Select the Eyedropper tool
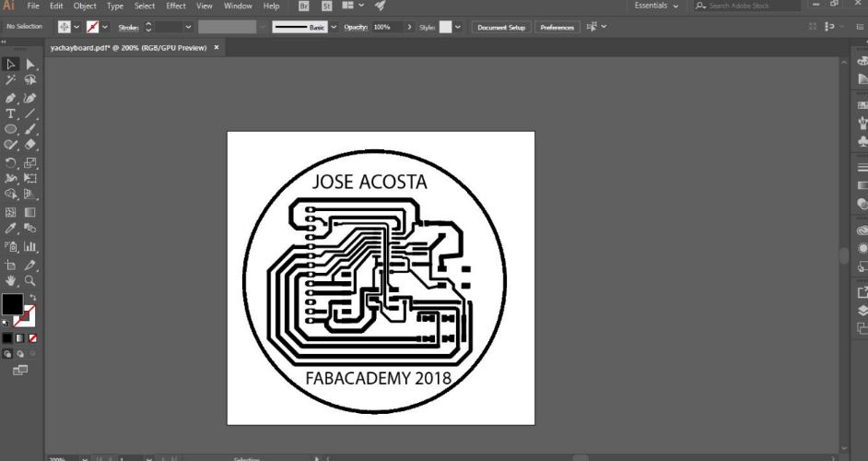 click(10, 229)
